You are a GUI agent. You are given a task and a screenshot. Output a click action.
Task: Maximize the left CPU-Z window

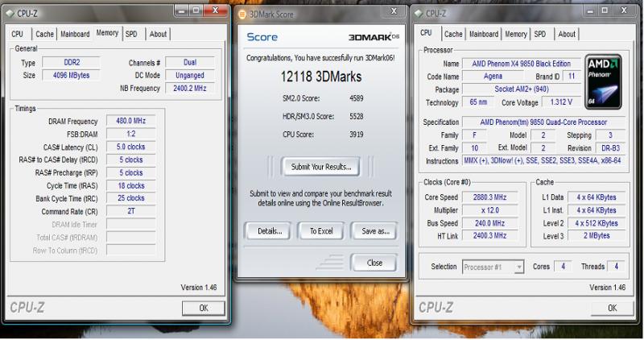pos(196,10)
